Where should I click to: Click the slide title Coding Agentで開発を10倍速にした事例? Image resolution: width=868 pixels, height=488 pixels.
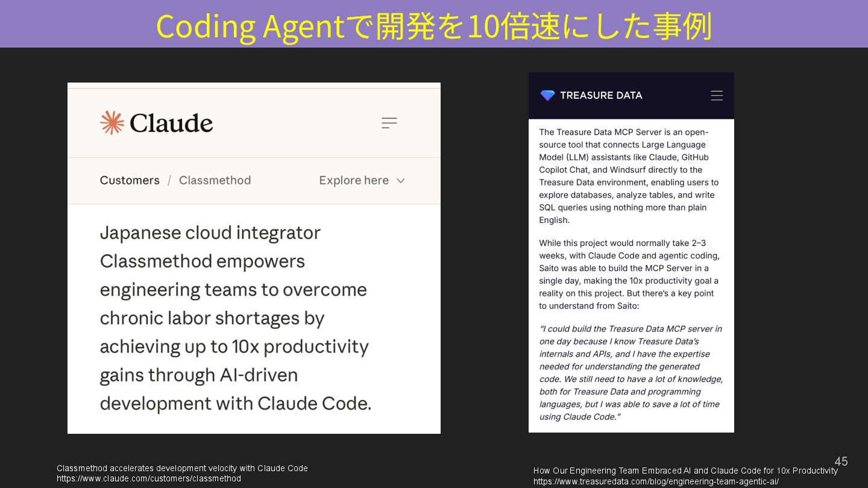pos(434,26)
